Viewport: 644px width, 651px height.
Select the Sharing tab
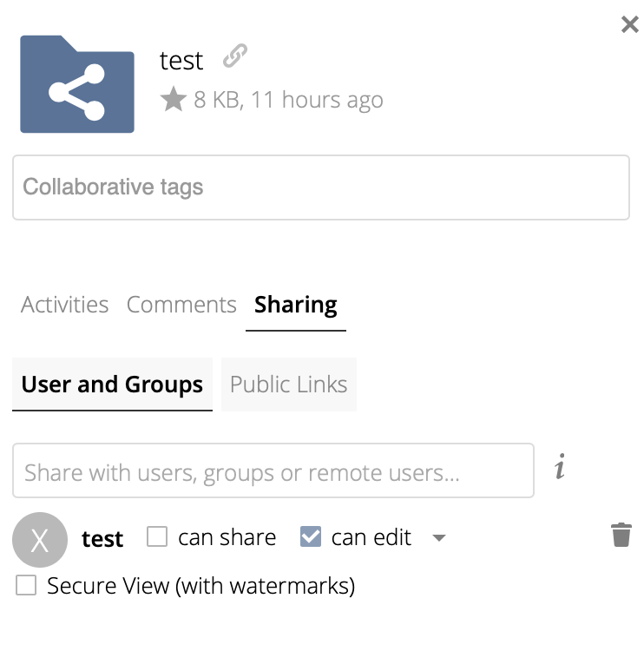[296, 305]
